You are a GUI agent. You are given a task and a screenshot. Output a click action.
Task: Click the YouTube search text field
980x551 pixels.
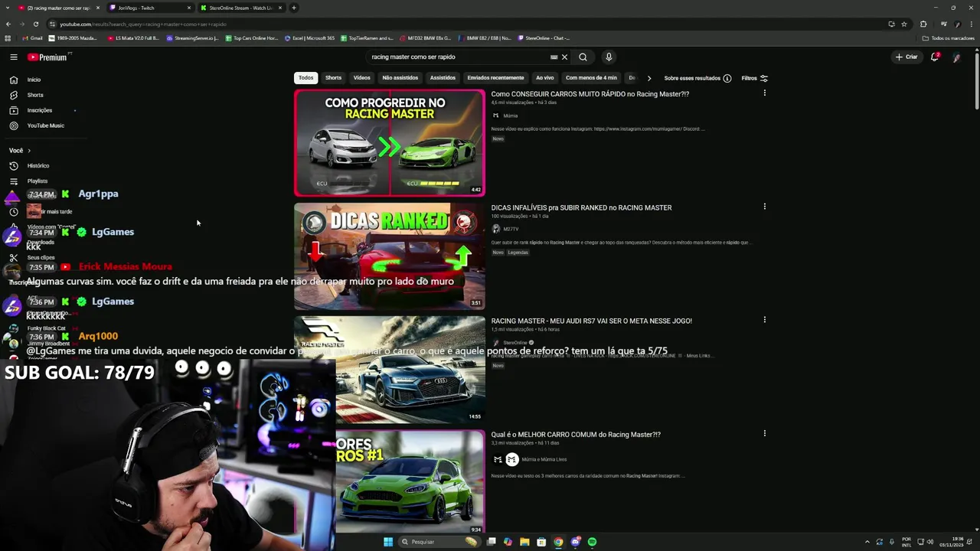point(458,57)
